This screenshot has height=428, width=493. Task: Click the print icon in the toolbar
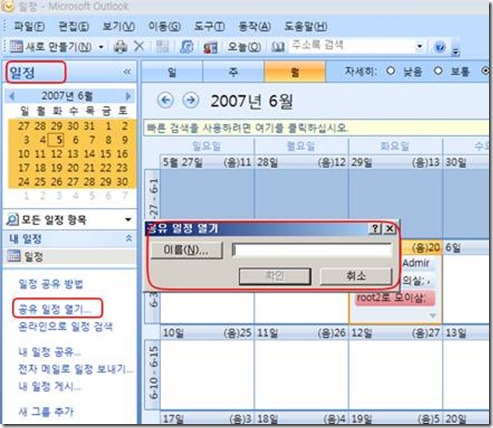click(x=120, y=47)
